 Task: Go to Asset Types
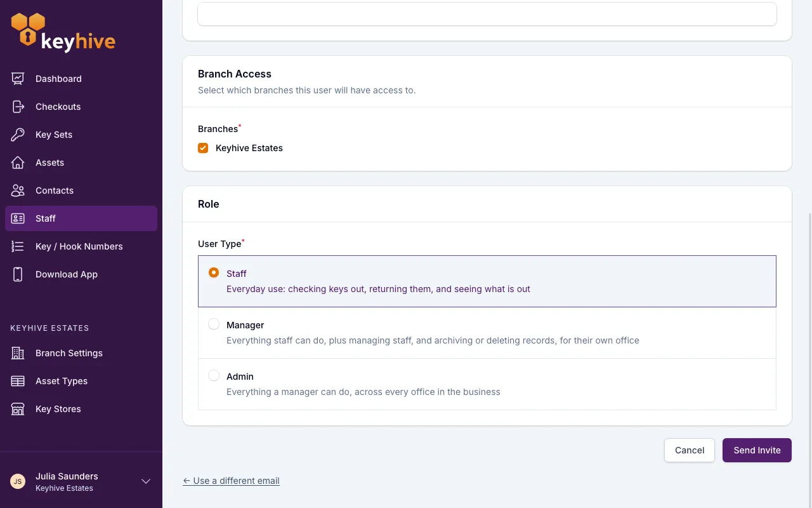point(81,381)
